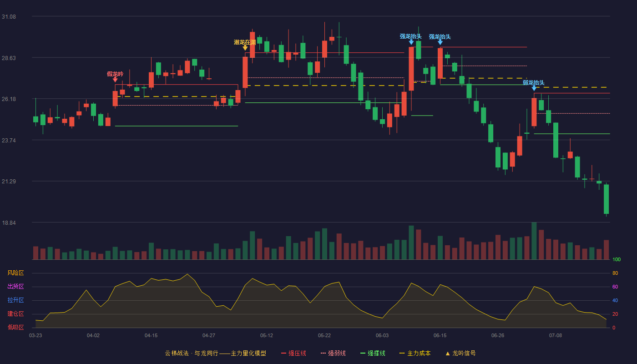
Task: Select the 出货区 zone label
Action: tap(16, 287)
